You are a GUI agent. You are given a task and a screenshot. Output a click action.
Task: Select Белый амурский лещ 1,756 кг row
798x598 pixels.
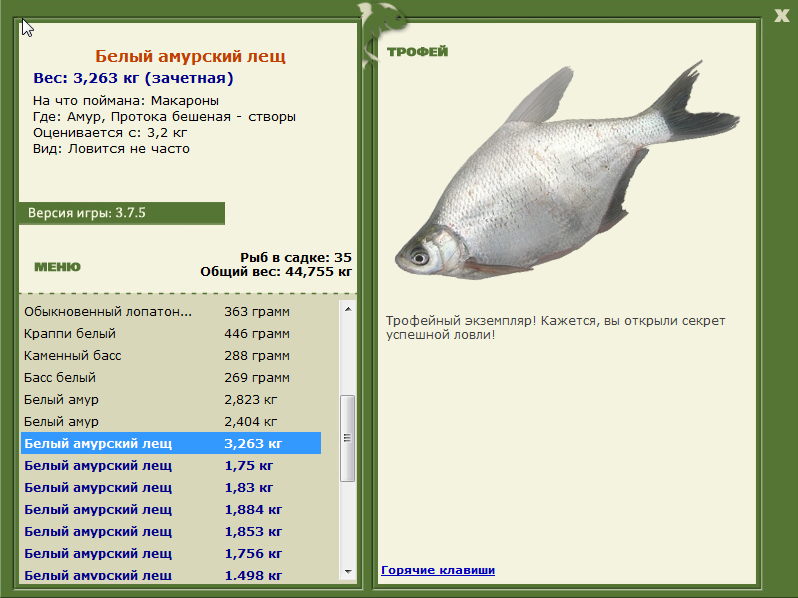pyautogui.click(x=171, y=553)
